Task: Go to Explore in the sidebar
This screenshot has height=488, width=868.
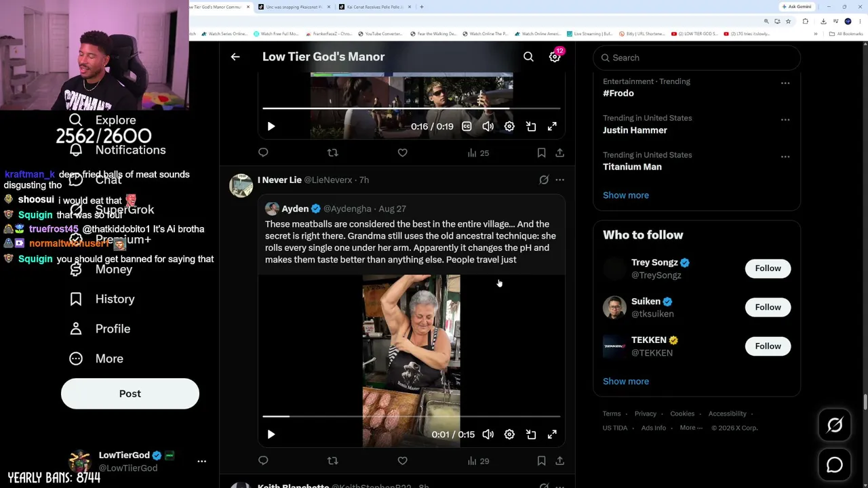Action: click(x=102, y=120)
